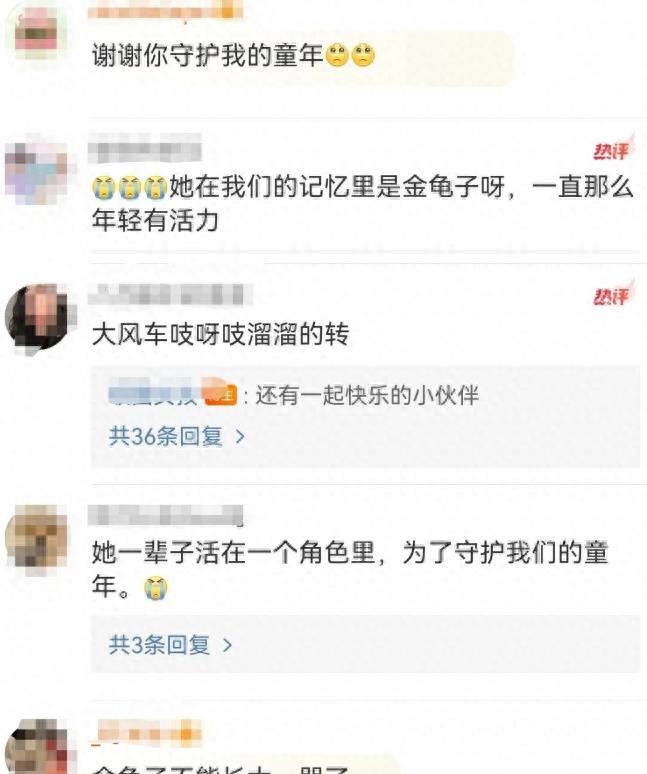Select the reply 还有一起快乐的小伙伴
The height and width of the screenshot is (774, 647).
point(367,395)
